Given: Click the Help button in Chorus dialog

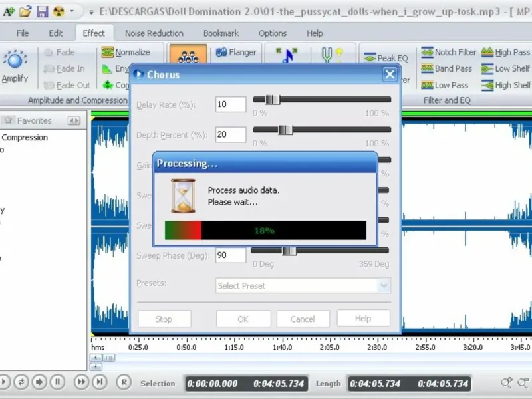Looking at the screenshot, I should [363, 319].
